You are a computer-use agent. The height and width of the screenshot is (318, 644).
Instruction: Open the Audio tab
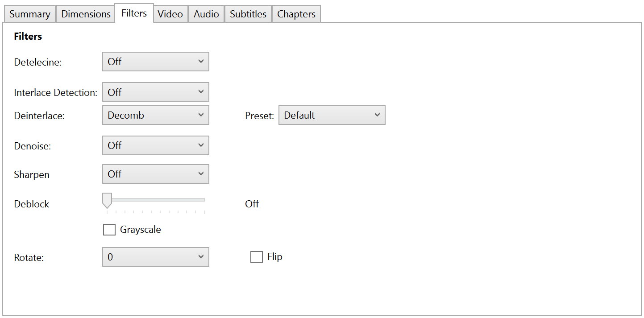(x=206, y=14)
